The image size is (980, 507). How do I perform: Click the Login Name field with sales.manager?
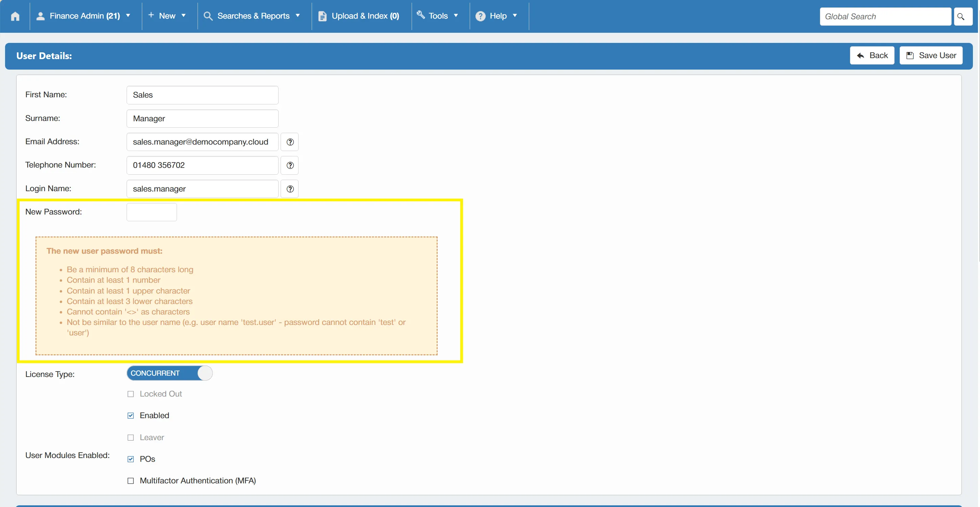(202, 189)
